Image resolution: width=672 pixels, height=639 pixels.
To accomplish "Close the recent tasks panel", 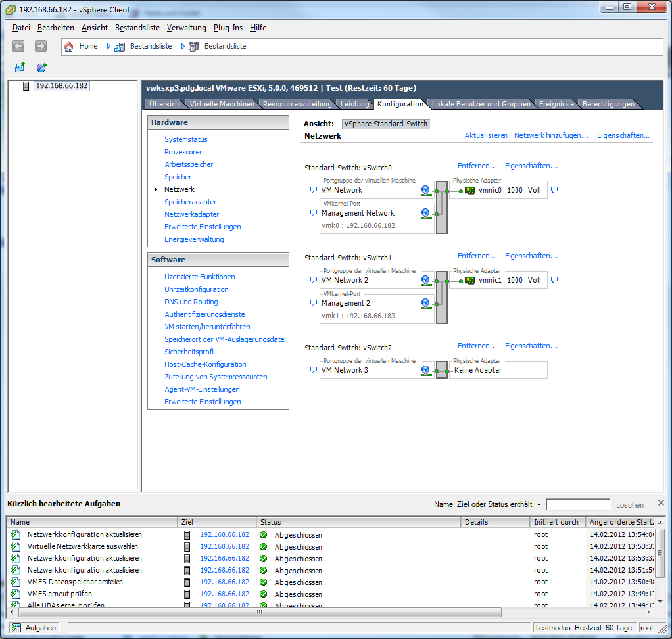I will 661,503.
